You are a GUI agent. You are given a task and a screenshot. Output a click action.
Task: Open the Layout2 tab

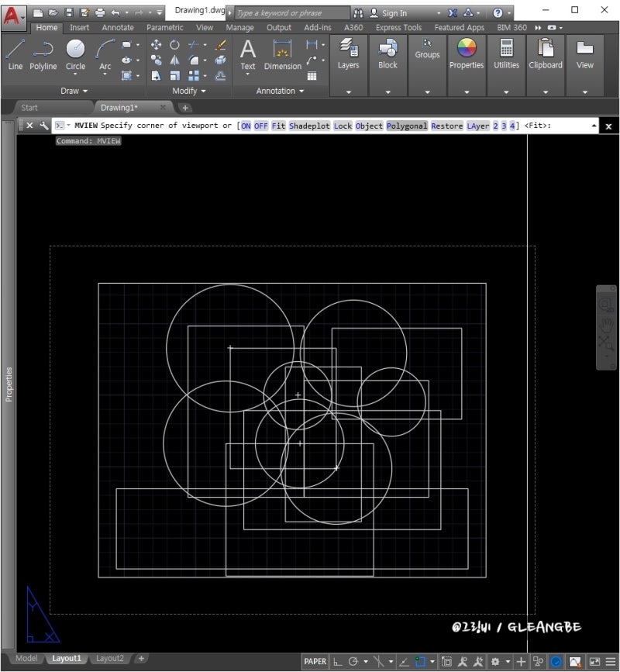click(110, 658)
